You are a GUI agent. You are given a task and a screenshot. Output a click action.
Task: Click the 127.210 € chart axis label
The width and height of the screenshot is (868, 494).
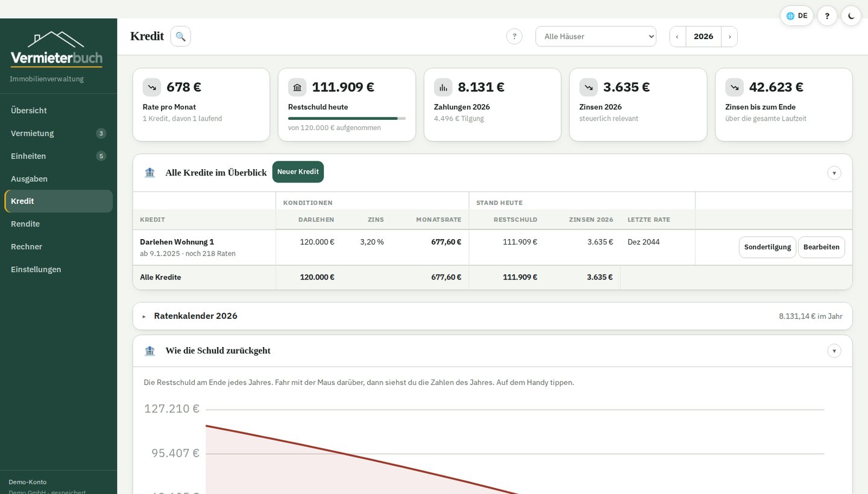tap(172, 409)
